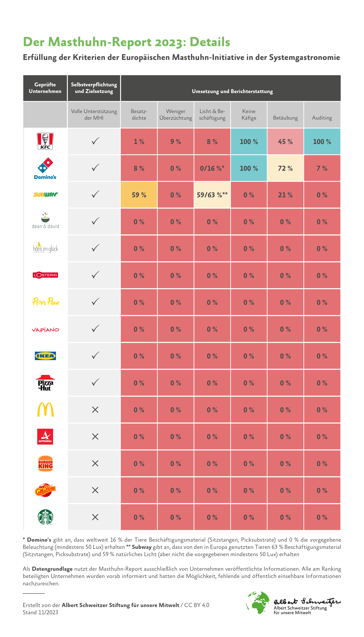This screenshot has height=637, width=364.
Task: Click the KFC logo
Action: pos(45,141)
